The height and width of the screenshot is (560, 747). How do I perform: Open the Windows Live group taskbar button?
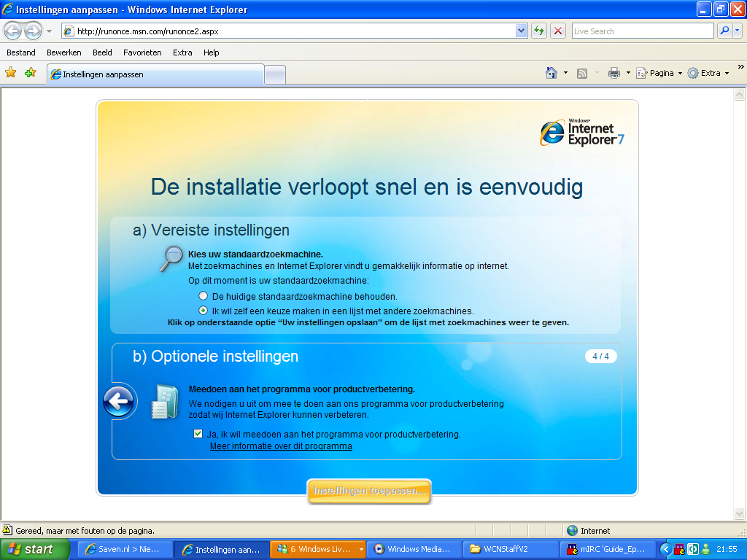click(318, 549)
